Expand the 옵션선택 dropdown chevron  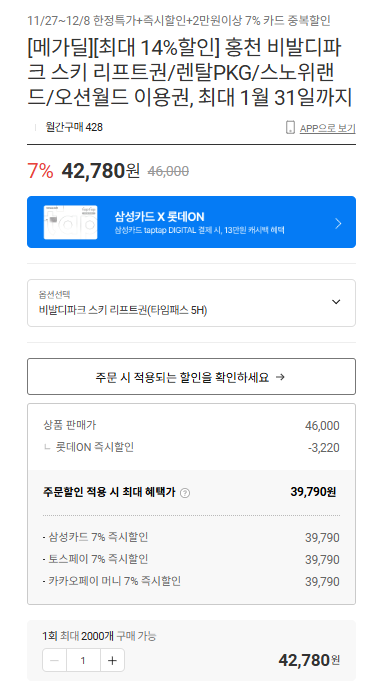pos(336,302)
